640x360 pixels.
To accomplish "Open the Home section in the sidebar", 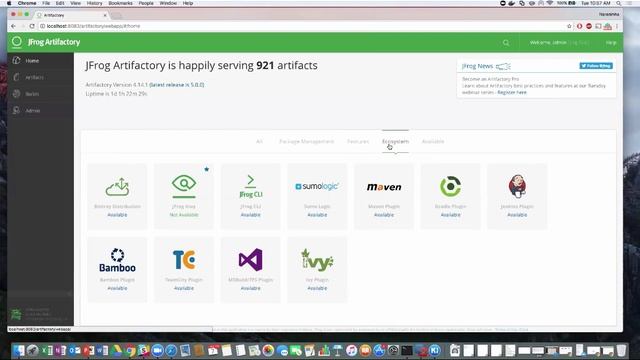I will point(40,61).
